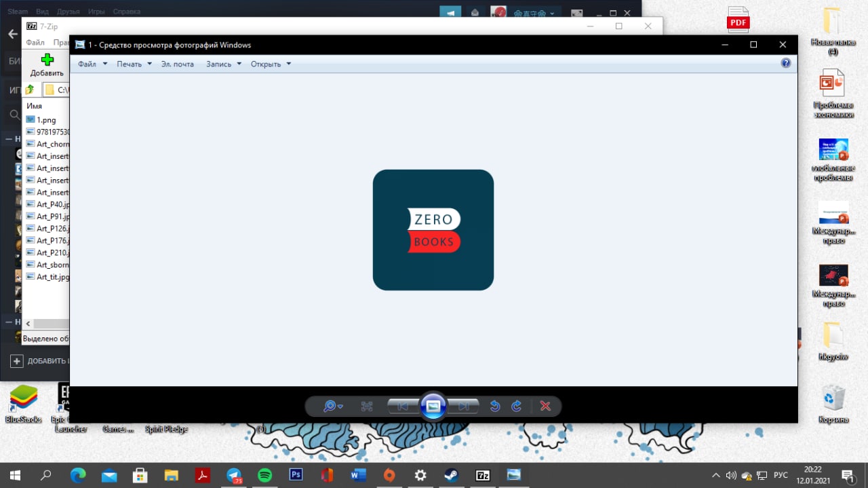The image size is (868, 488).
Task: Go to previous photo in viewer
Action: click(402, 407)
